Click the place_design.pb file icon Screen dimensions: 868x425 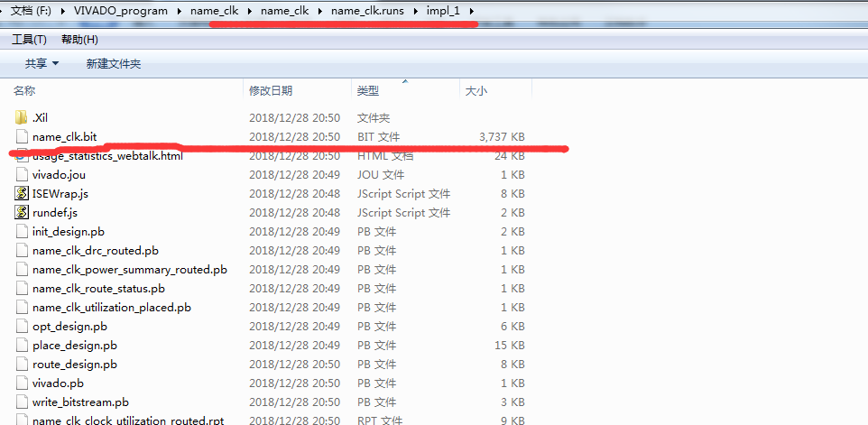tap(22, 345)
